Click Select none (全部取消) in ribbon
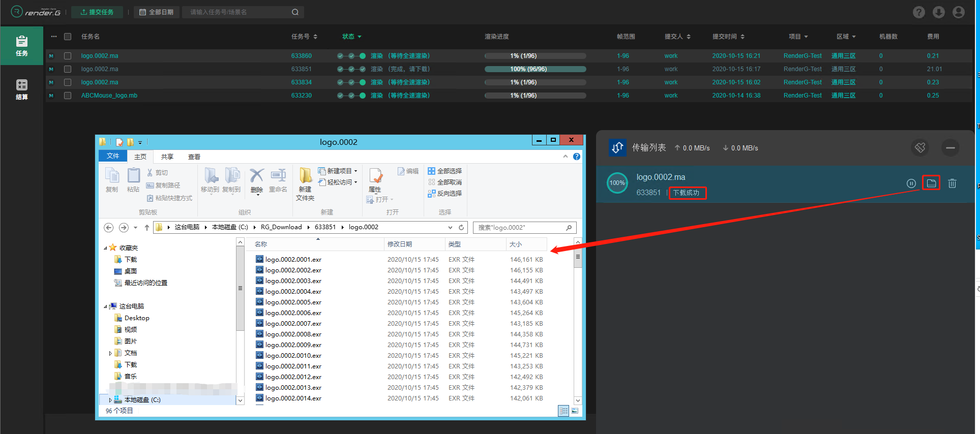The height and width of the screenshot is (434, 980). click(x=445, y=182)
